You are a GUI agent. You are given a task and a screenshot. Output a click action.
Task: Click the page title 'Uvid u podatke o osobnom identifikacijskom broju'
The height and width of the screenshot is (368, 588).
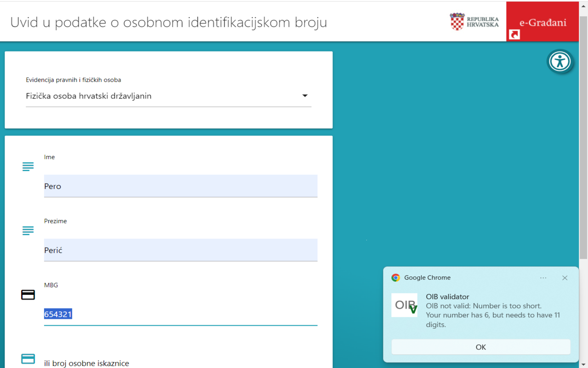coord(169,22)
